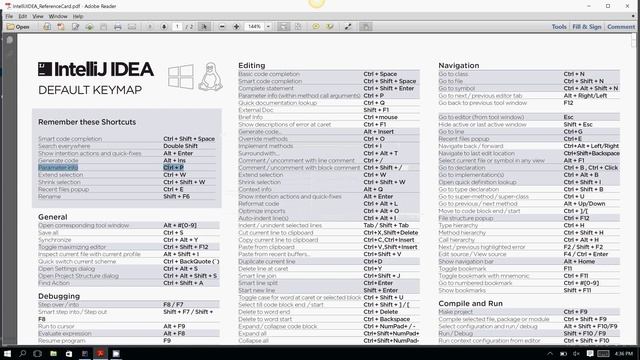640x360 pixels.
Task: Click the 'Show navigation bar' row text
Action: [466, 261]
